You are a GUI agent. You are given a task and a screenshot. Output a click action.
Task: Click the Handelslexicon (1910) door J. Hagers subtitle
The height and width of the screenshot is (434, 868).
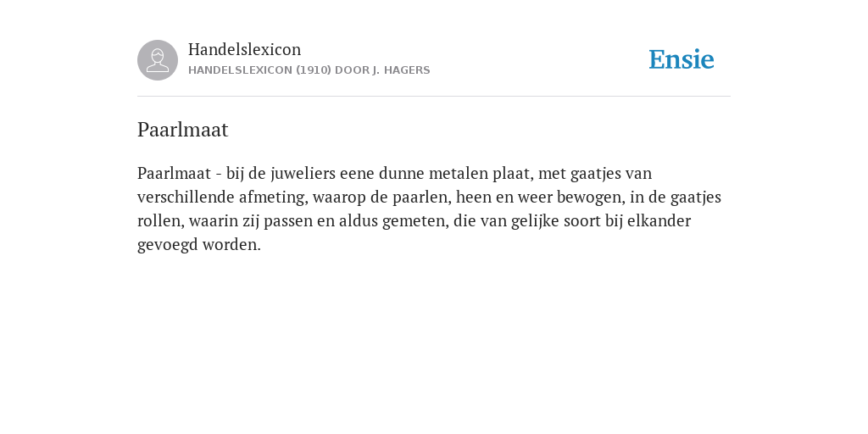[309, 70]
